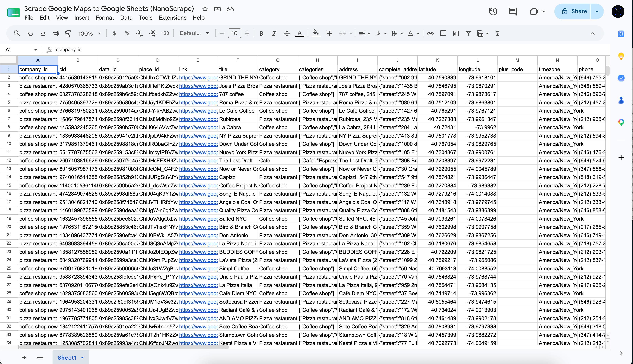Undo the last action
Viewport: 633px width, 364px height.
(30, 34)
